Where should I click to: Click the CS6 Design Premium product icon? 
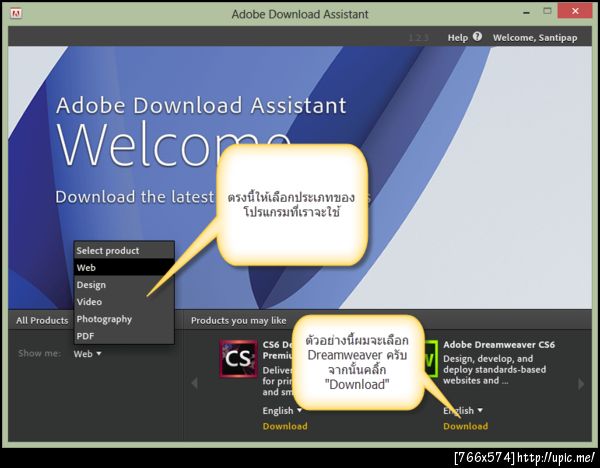click(238, 359)
